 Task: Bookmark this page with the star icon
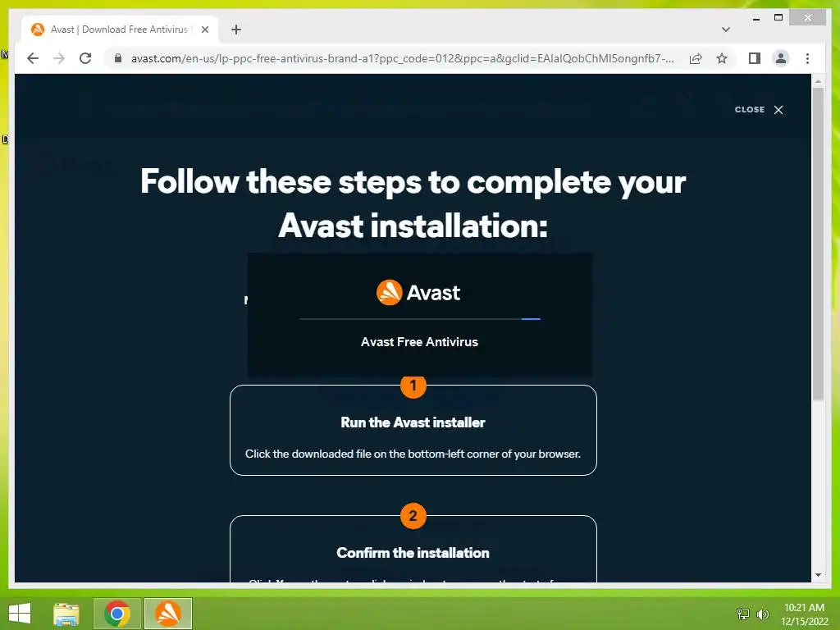(722, 58)
